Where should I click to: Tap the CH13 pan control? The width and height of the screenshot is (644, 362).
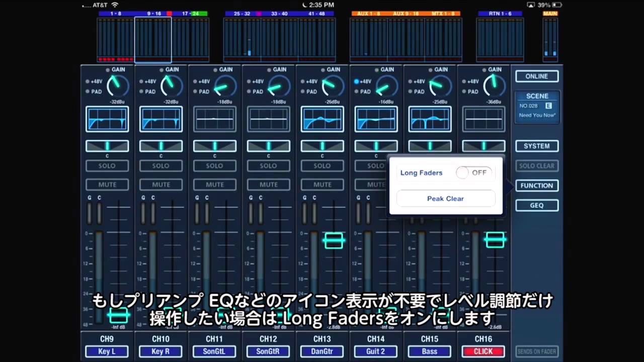click(323, 146)
